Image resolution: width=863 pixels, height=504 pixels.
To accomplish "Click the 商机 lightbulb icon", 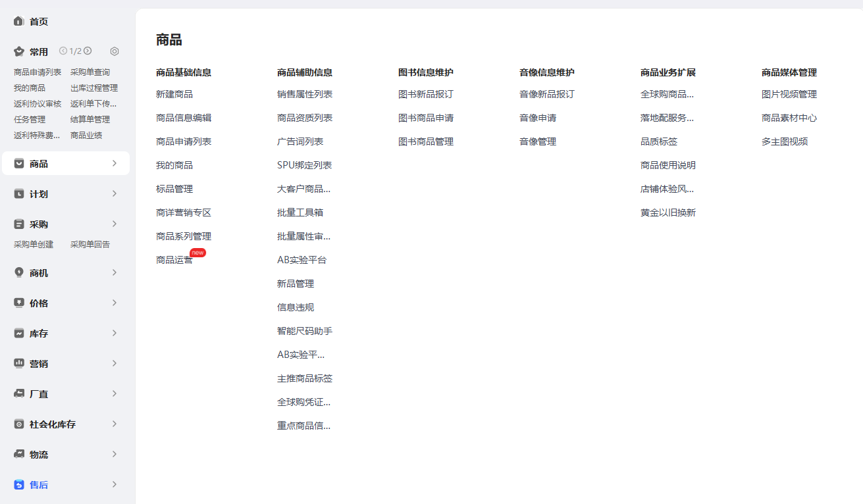I will [19, 272].
